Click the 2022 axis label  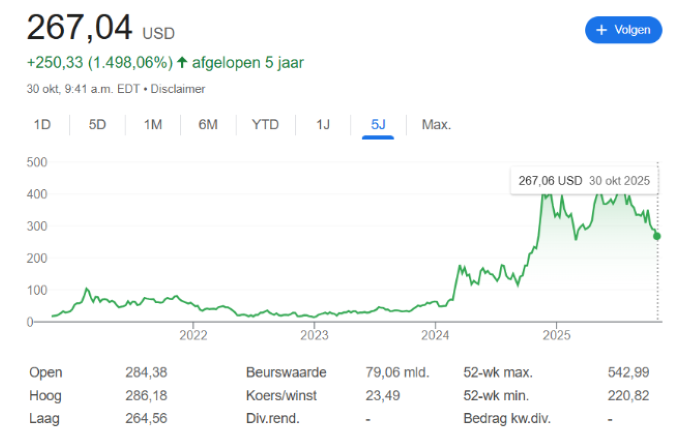193,335
